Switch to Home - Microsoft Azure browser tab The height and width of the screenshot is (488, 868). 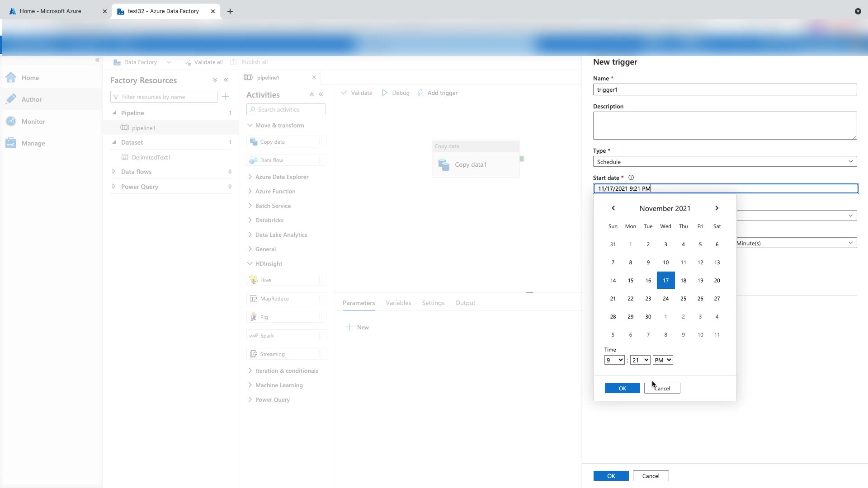[x=51, y=11]
